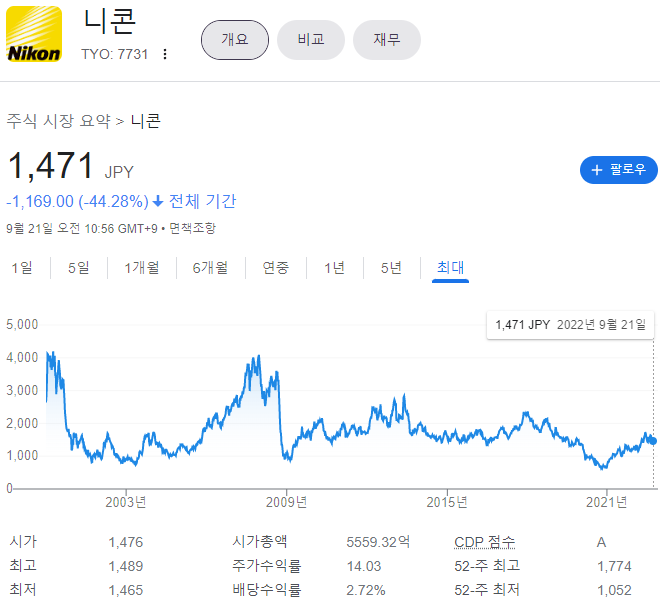The height and width of the screenshot is (600, 660).
Task: Click the 전체 기간 period label
Action: [x=202, y=202]
